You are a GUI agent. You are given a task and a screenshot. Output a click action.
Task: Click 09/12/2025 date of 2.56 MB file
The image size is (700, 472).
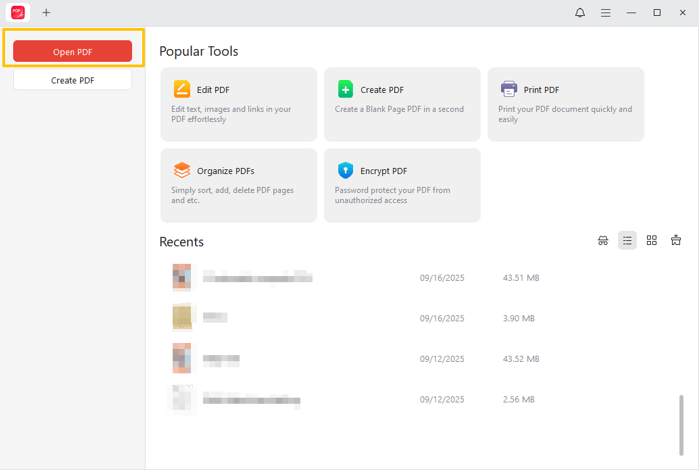(x=442, y=399)
